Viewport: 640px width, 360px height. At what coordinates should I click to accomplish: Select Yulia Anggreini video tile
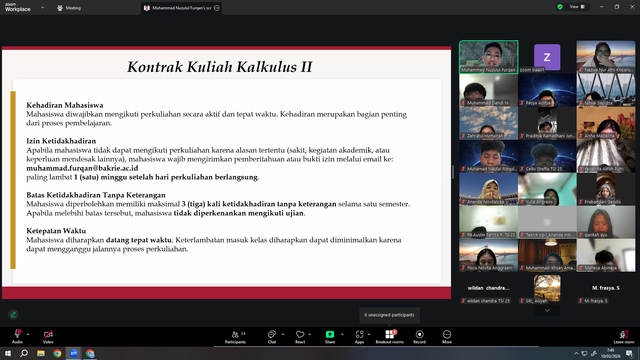tap(547, 189)
